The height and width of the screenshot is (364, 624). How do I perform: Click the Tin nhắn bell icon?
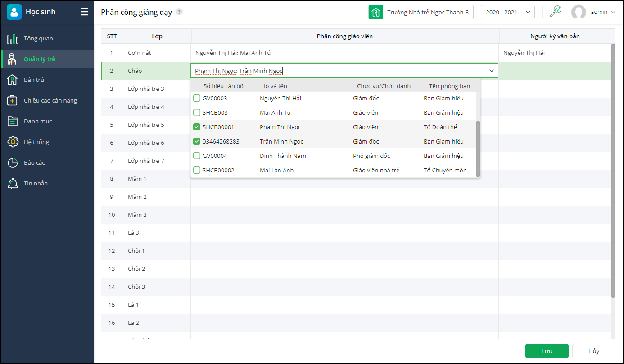[13, 184]
